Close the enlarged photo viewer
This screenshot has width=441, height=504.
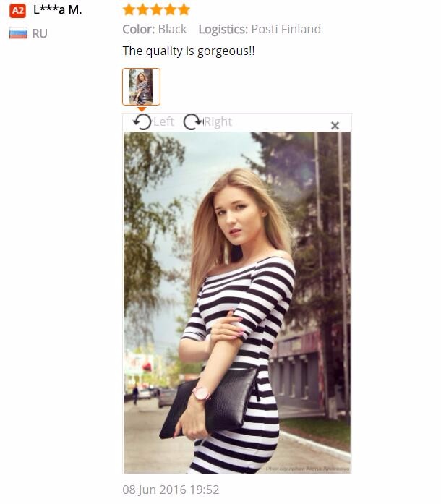pyautogui.click(x=335, y=126)
